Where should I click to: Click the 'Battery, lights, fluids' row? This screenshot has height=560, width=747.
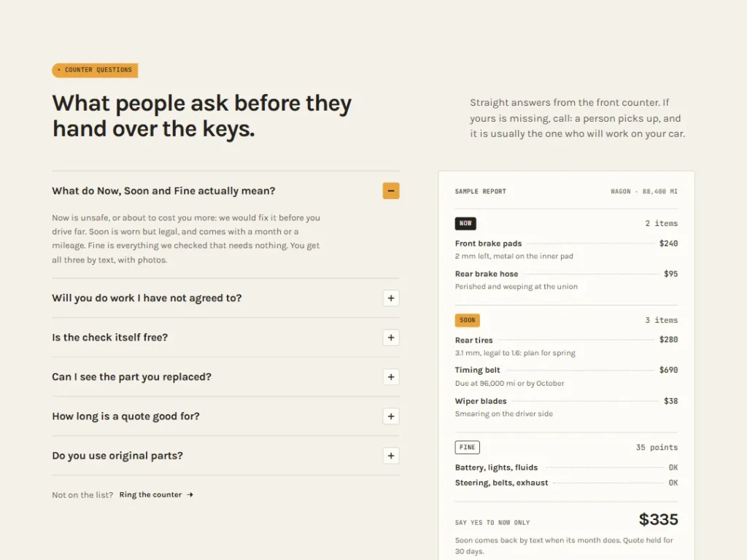566,467
